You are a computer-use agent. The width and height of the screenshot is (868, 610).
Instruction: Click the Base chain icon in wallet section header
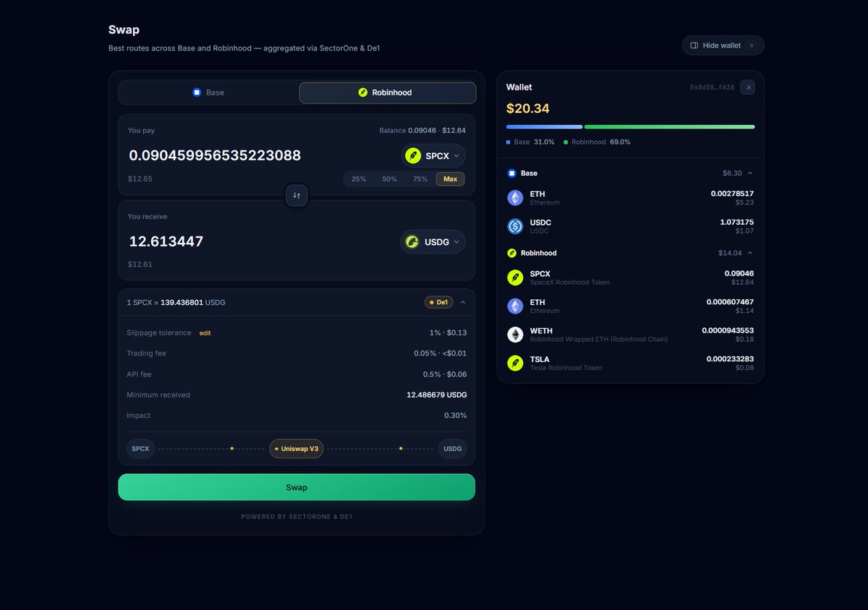point(512,173)
